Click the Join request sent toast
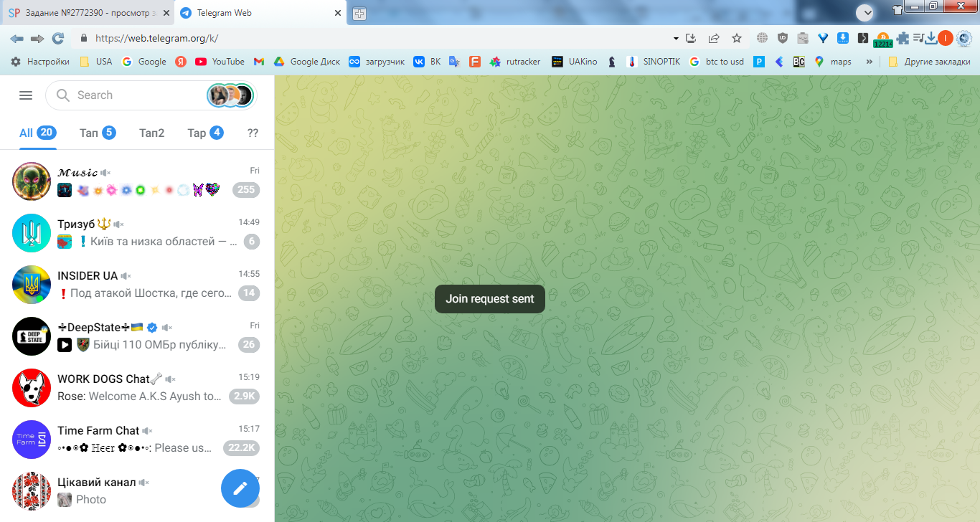Image resolution: width=980 pixels, height=522 pixels. [x=490, y=299]
